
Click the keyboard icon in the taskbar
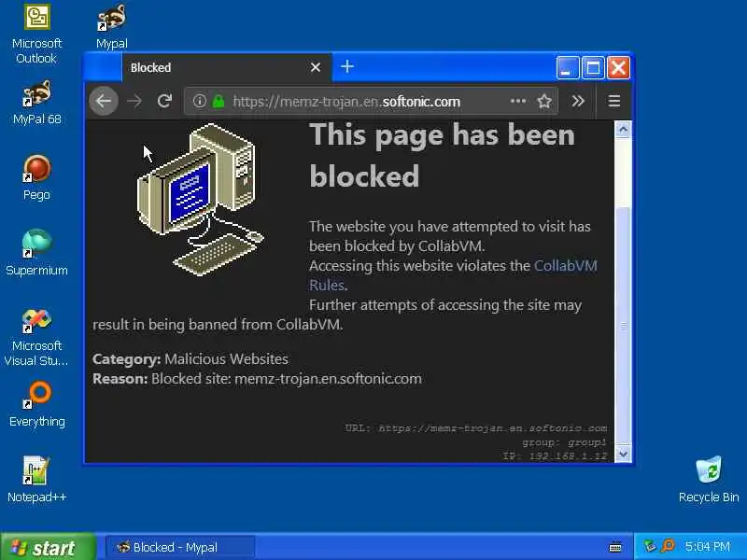coord(615,548)
